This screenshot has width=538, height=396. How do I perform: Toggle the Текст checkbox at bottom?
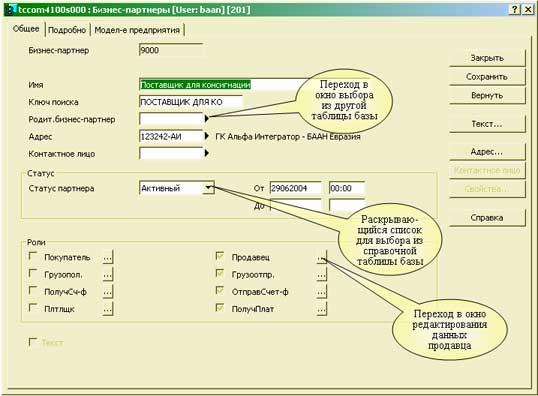point(33,342)
